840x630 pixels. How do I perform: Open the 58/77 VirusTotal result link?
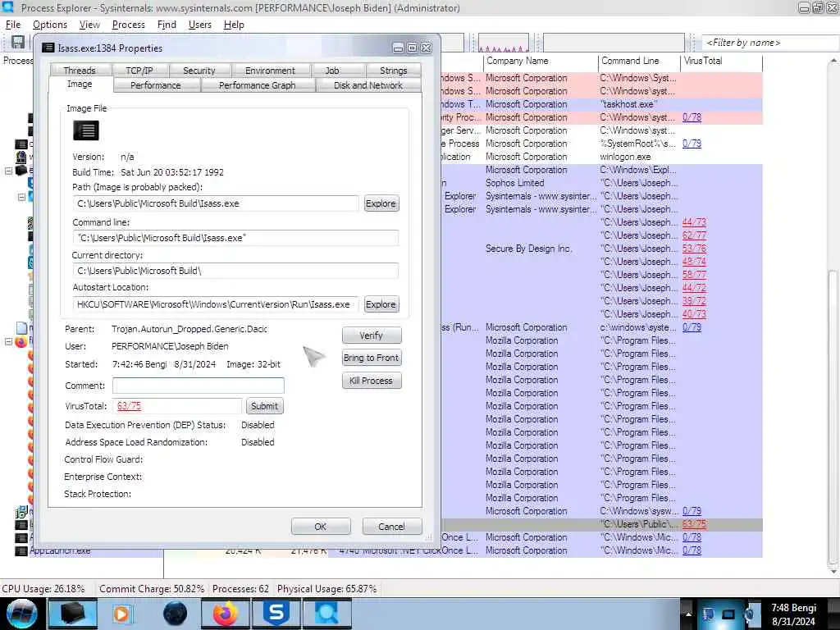pos(694,275)
